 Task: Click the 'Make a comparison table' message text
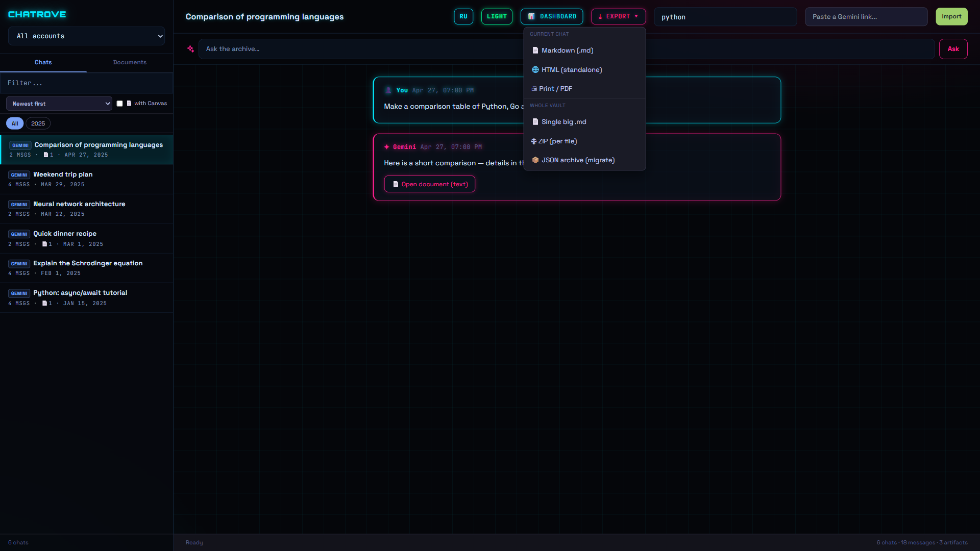click(x=454, y=107)
